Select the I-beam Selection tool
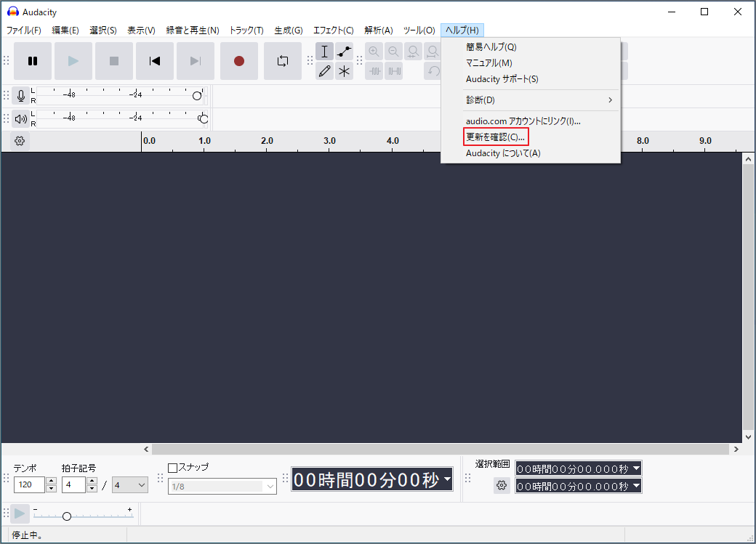756x544 pixels. (x=324, y=52)
